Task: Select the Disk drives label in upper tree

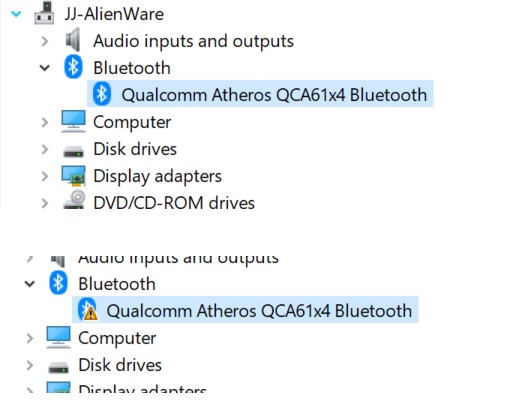Action: 135,149
